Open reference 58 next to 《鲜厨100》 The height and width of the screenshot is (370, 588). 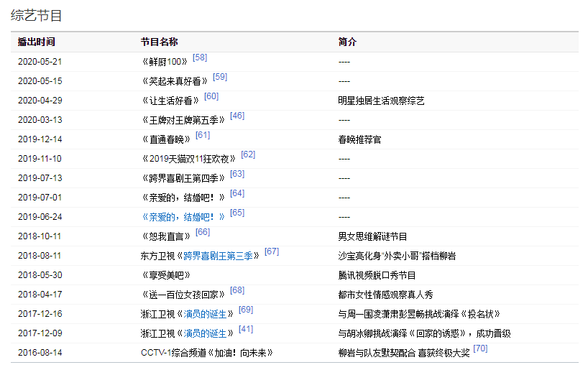point(200,57)
